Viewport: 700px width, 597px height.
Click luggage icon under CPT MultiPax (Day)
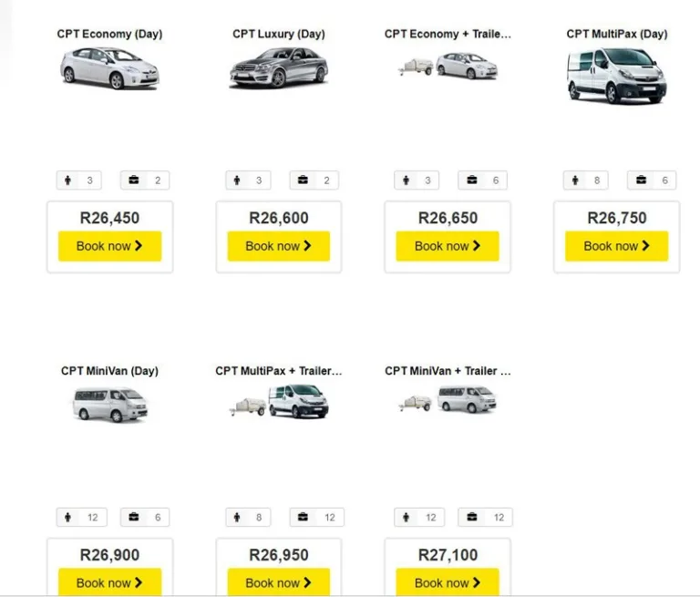click(641, 180)
